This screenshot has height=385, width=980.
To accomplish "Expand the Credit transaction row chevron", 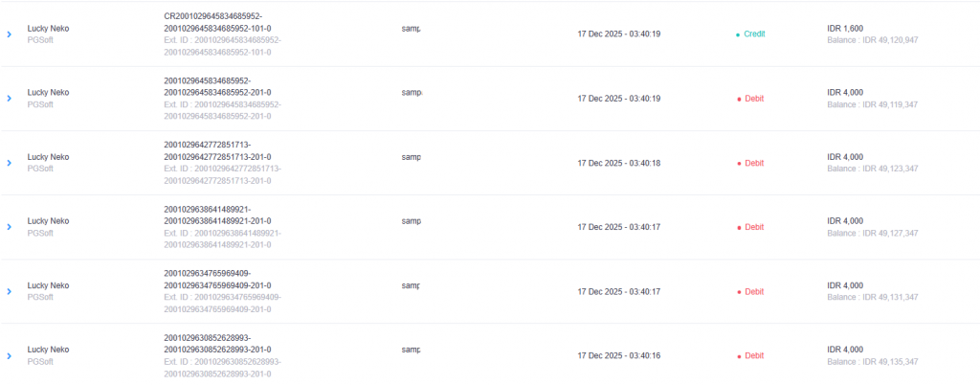I will [x=9, y=34].
